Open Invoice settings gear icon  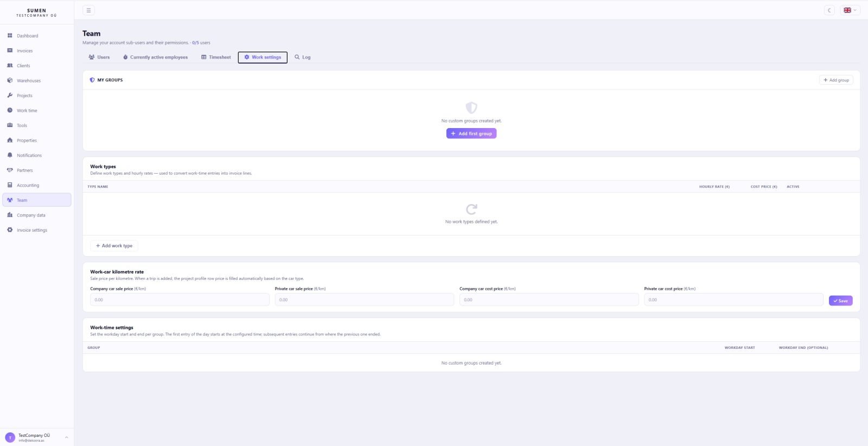click(10, 230)
